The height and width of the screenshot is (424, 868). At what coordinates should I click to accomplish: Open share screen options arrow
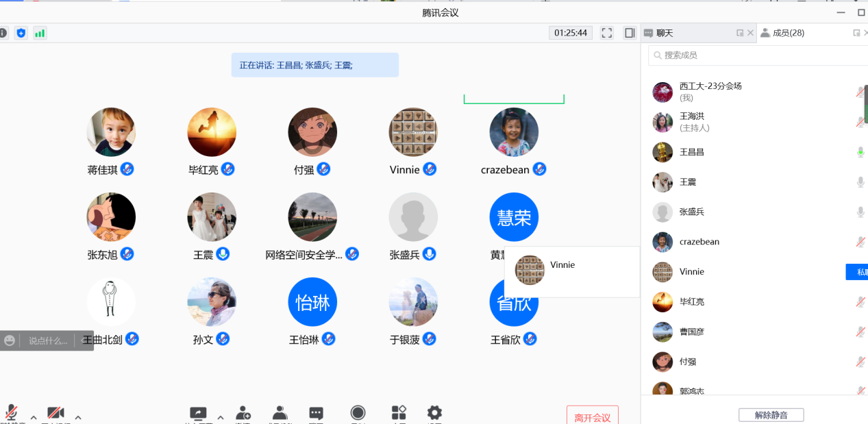click(220, 417)
